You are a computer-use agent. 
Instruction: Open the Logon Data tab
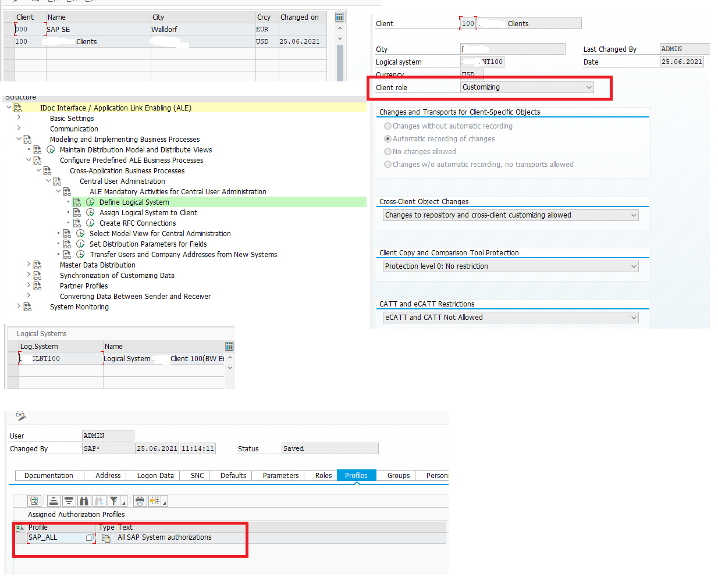tap(155, 476)
